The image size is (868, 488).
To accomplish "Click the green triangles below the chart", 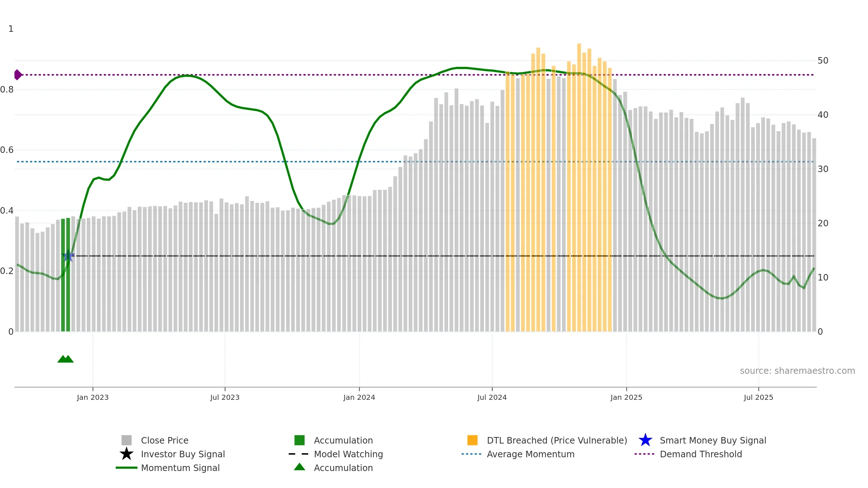I will [x=65, y=359].
